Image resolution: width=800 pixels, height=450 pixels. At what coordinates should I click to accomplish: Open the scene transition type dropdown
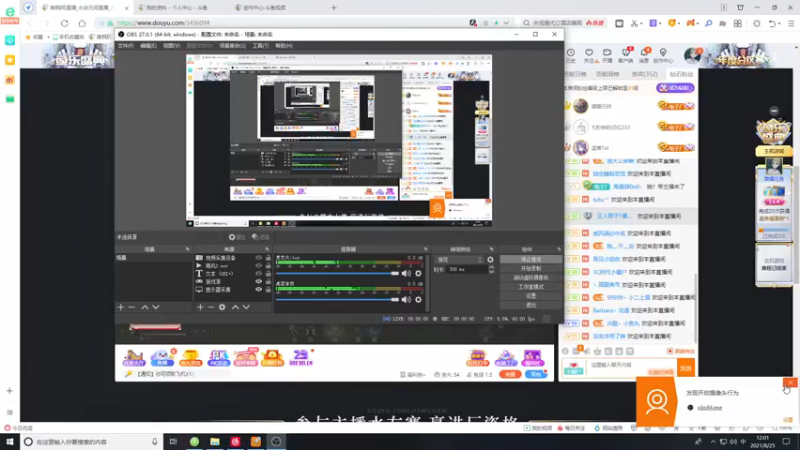click(458, 260)
